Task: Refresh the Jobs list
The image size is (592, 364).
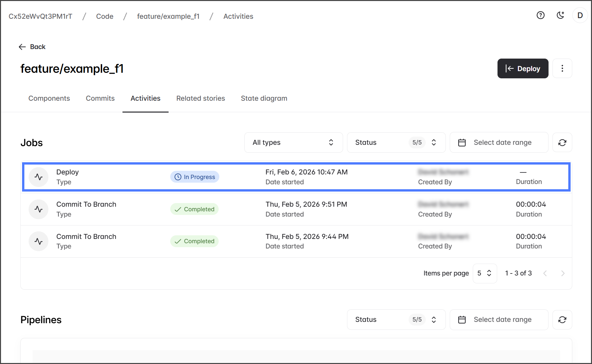Action: click(562, 143)
